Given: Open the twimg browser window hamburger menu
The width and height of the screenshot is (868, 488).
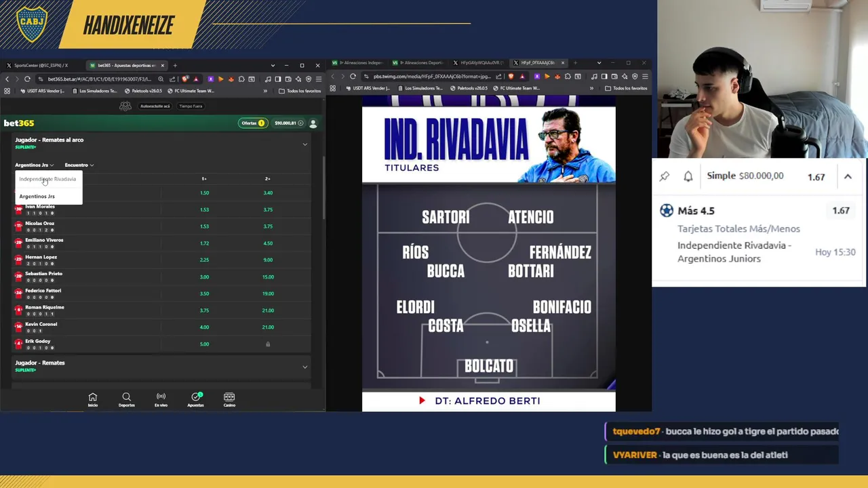Looking at the screenshot, I should click(x=645, y=77).
